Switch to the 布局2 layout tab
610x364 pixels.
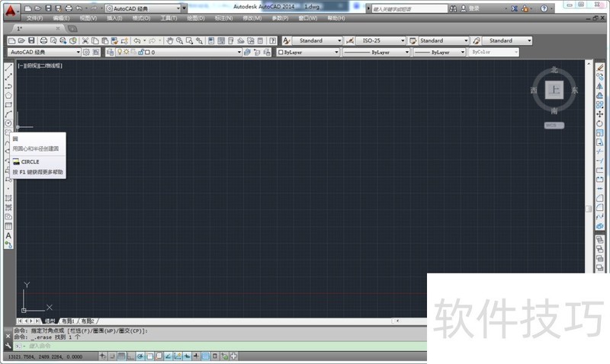(88, 321)
